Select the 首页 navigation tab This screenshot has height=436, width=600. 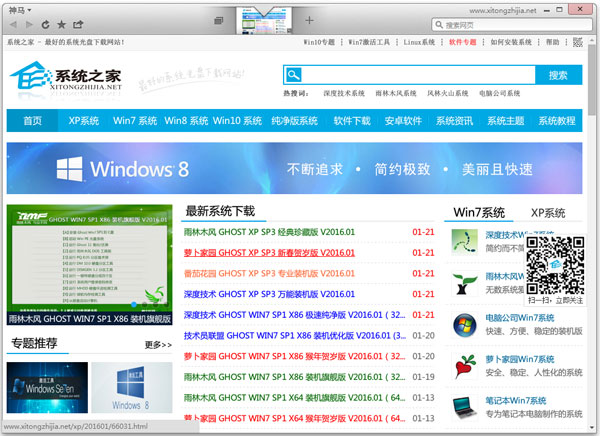(33, 121)
